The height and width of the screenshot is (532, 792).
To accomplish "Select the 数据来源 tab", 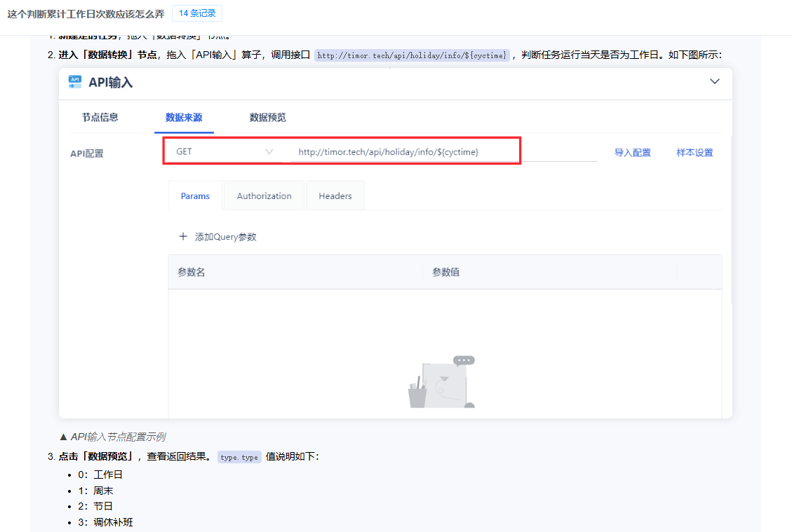I will (x=184, y=118).
